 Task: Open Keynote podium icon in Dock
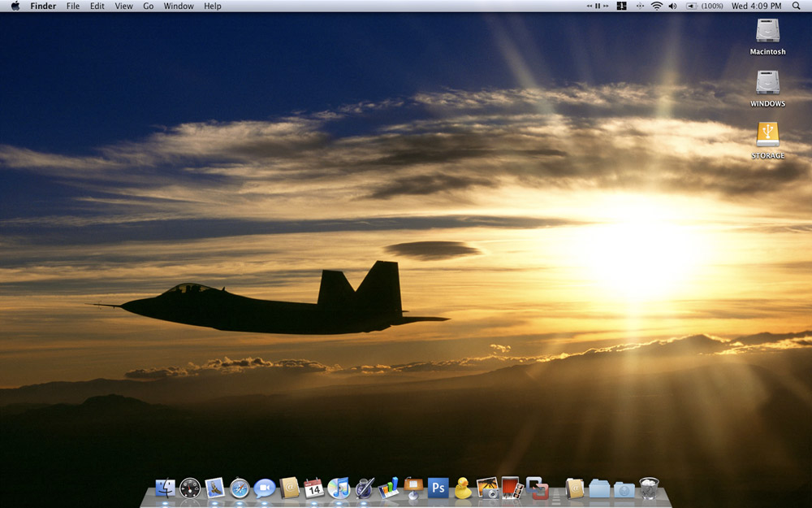[x=413, y=488]
